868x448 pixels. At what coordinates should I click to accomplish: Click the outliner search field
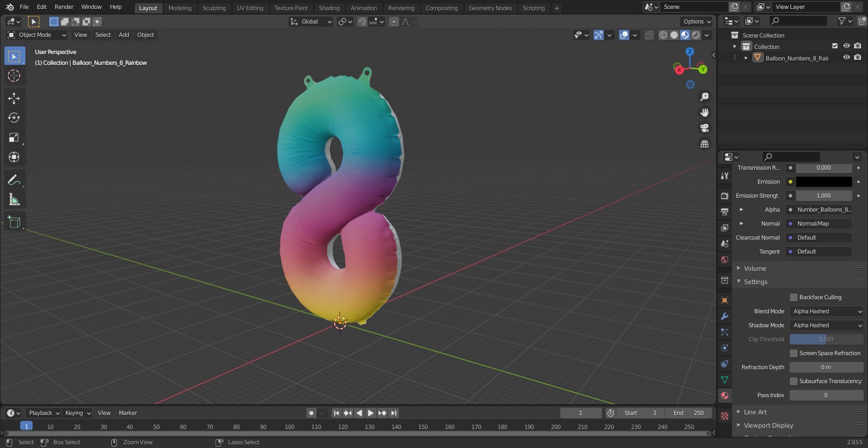point(798,21)
